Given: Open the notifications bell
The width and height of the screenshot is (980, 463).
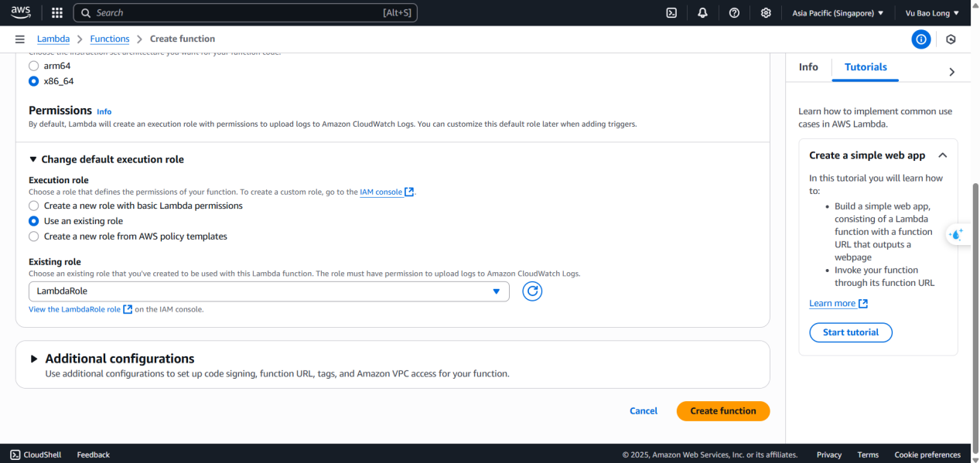Looking at the screenshot, I should [702, 13].
